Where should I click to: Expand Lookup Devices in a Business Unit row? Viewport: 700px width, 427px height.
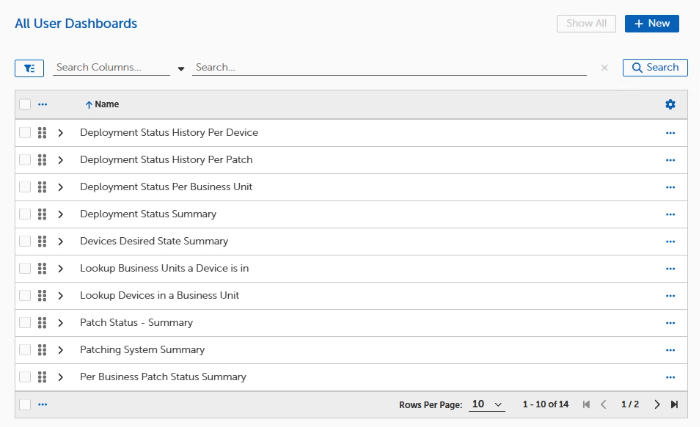point(60,296)
